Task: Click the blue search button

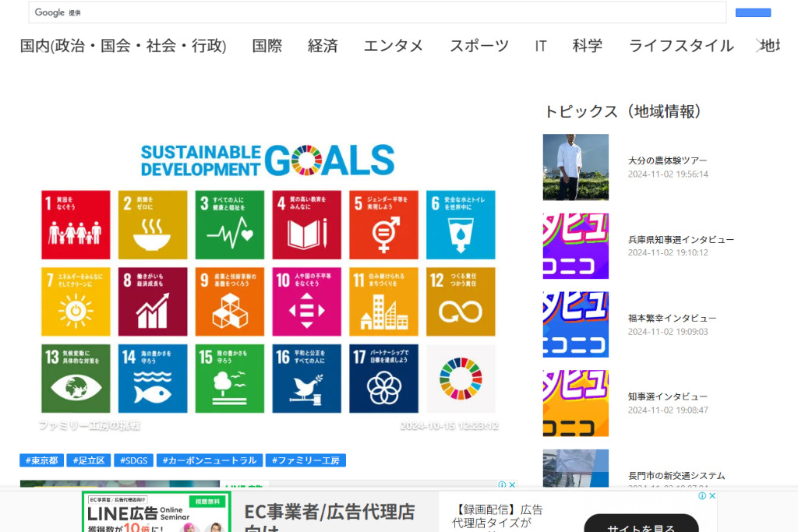Action: [x=753, y=12]
